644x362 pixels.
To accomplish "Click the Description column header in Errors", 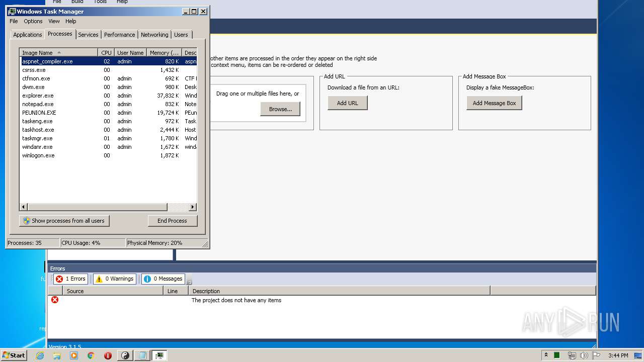I will point(339,291).
